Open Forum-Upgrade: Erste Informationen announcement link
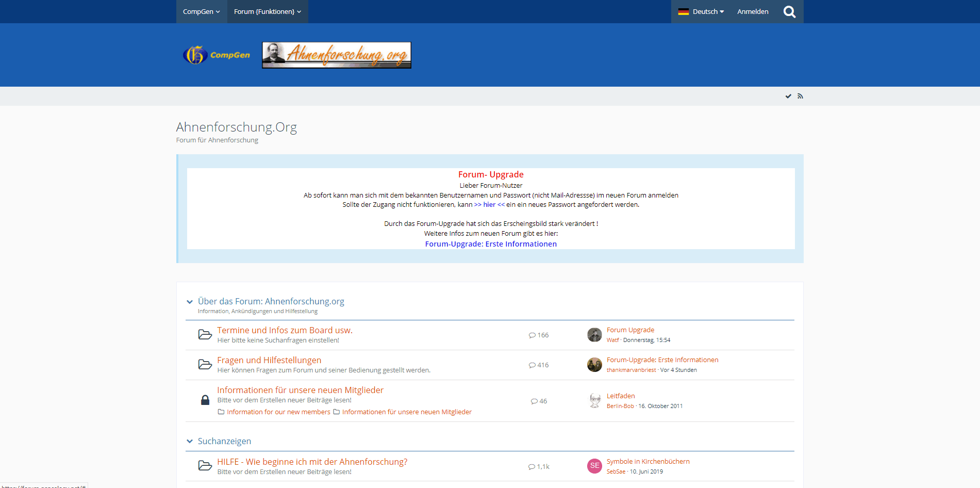This screenshot has width=980, height=488. (x=491, y=244)
